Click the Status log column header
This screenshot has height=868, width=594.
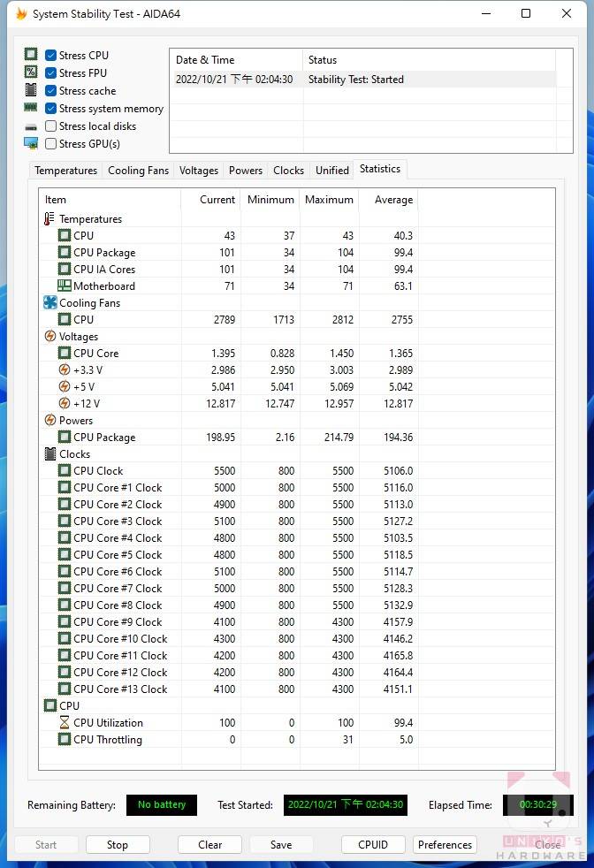429,60
